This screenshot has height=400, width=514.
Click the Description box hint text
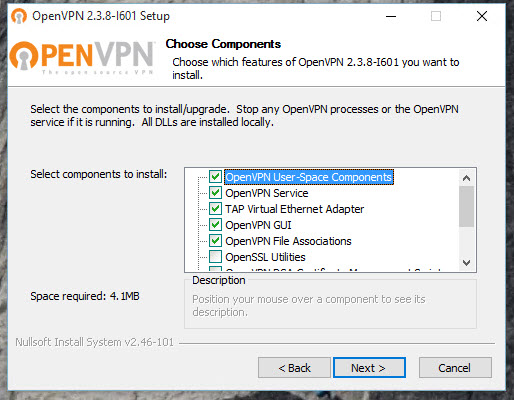(x=309, y=306)
